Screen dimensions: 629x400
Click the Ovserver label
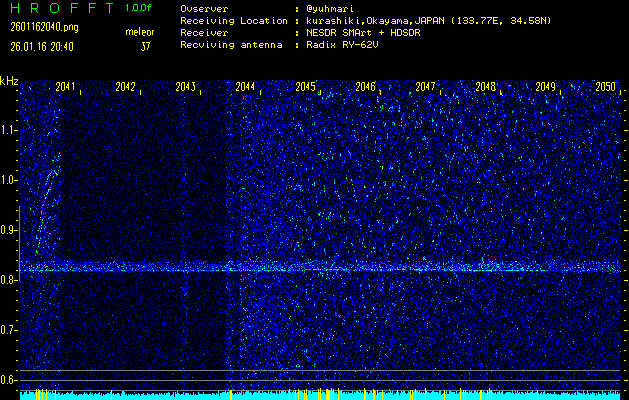[x=204, y=9]
